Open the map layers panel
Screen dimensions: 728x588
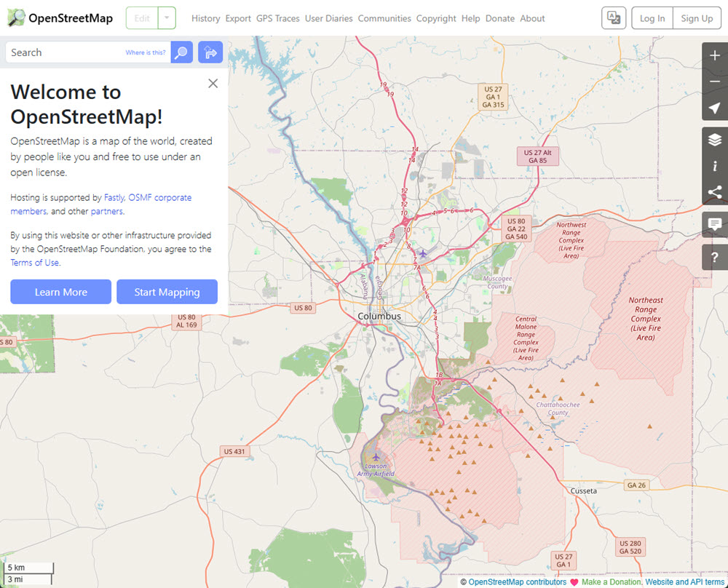pos(715,139)
